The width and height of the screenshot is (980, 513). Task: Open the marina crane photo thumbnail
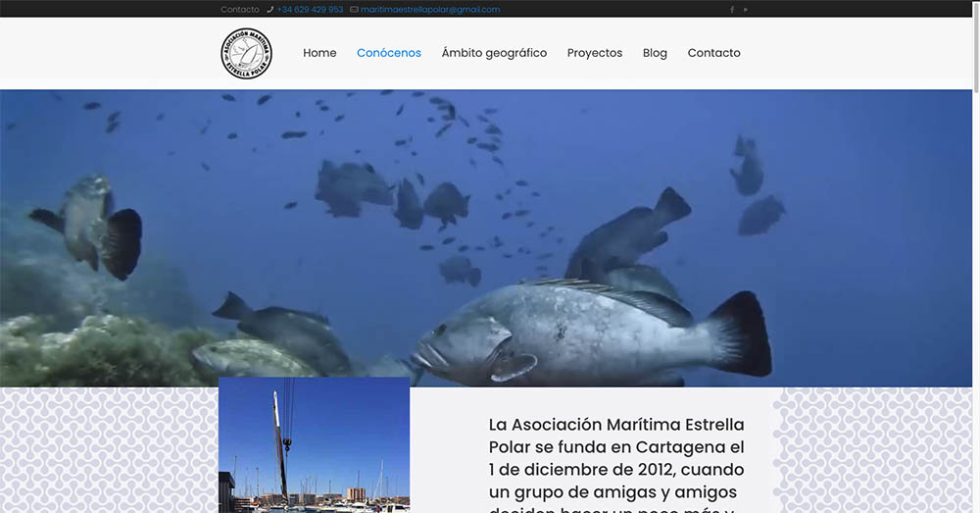click(314, 444)
